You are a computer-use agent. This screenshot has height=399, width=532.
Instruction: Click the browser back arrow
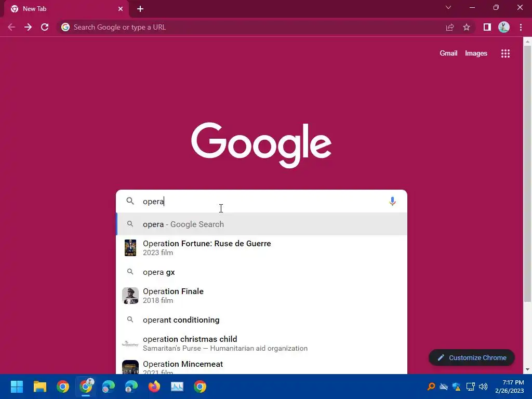[11, 27]
